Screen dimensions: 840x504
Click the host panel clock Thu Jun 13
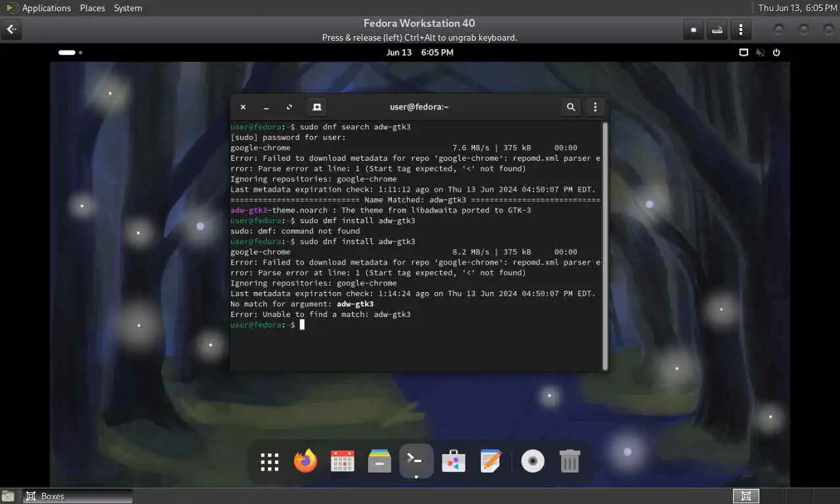point(797,8)
